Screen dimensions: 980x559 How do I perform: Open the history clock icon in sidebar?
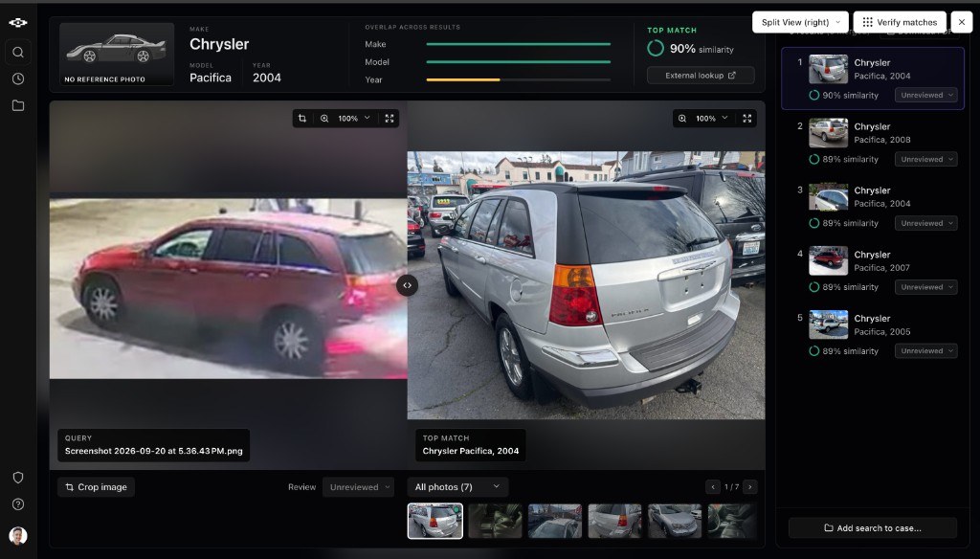(x=18, y=78)
